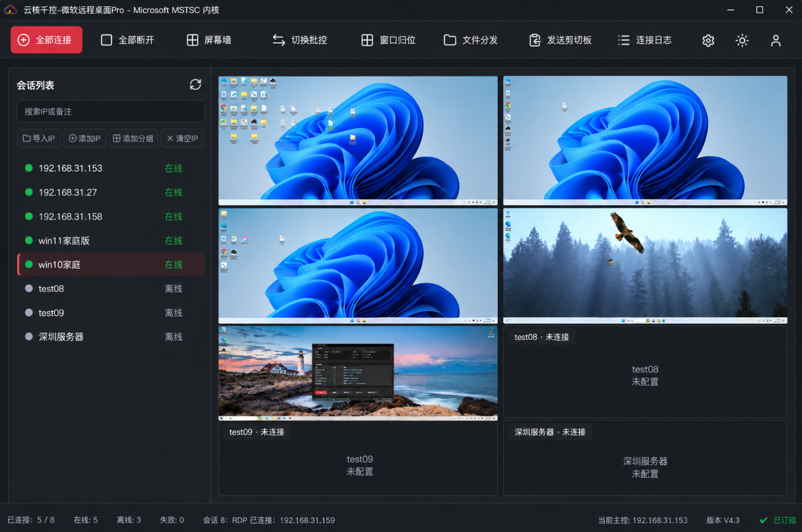Click the test09 · 未连接 tile label

point(257,432)
